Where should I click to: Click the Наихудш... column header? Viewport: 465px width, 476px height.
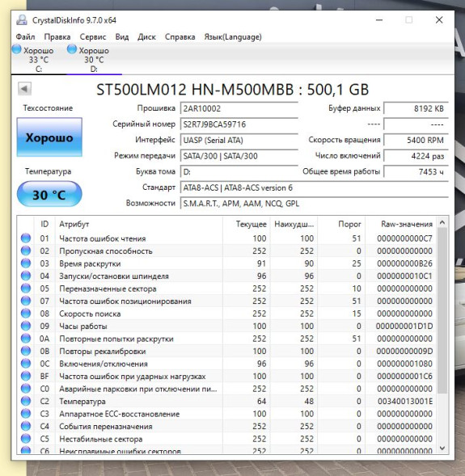[x=294, y=224]
